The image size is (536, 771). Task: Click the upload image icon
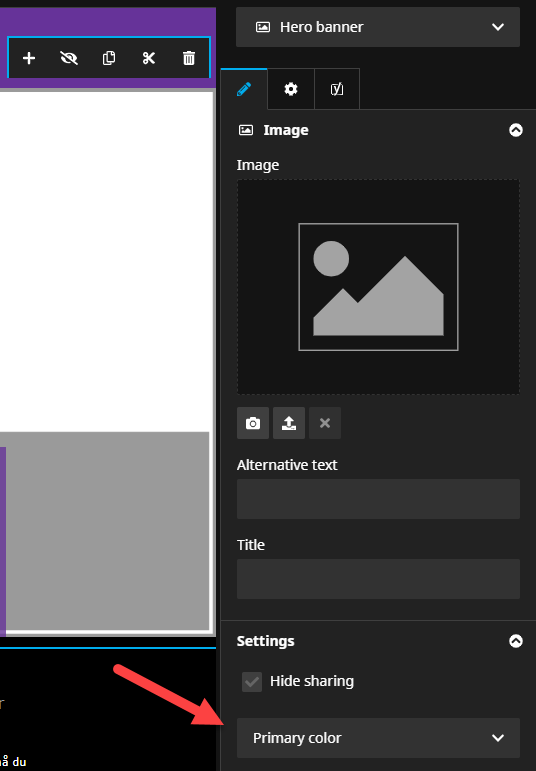pyautogui.click(x=289, y=423)
